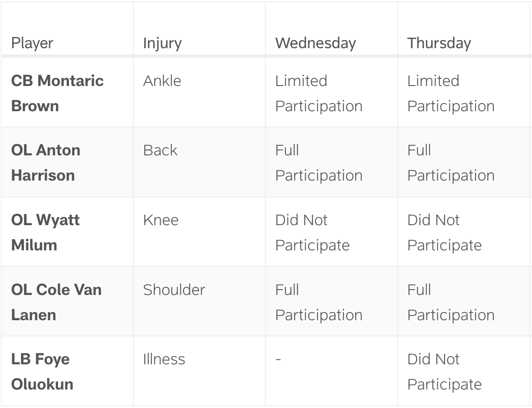Viewport: 532px width, 408px height.
Task: Select Foye Oluokun's Thursday Did Not Participate cell
Action: point(445,372)
